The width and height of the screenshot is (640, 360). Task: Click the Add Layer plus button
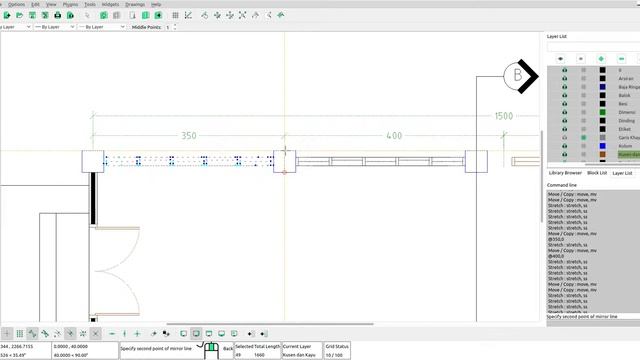click(601, 59)
